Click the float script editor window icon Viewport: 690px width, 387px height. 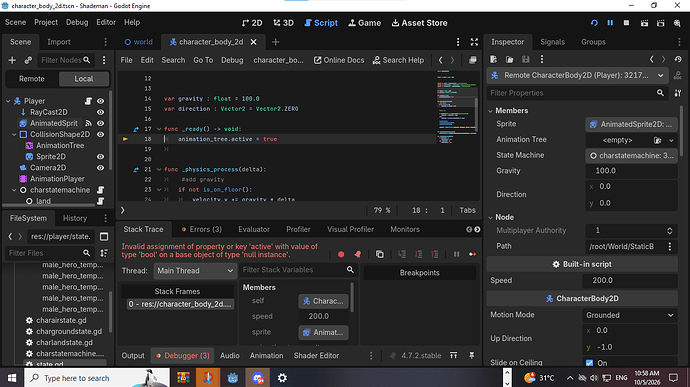click(x=473, y=60)
